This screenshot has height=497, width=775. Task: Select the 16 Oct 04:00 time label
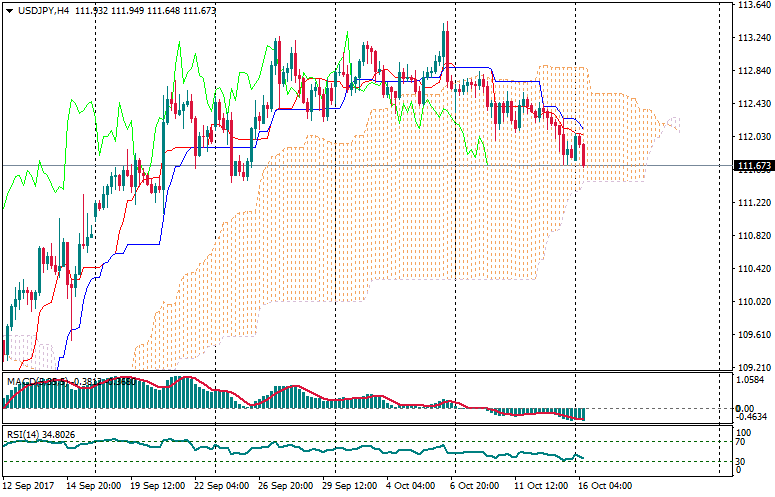[606, 485]
